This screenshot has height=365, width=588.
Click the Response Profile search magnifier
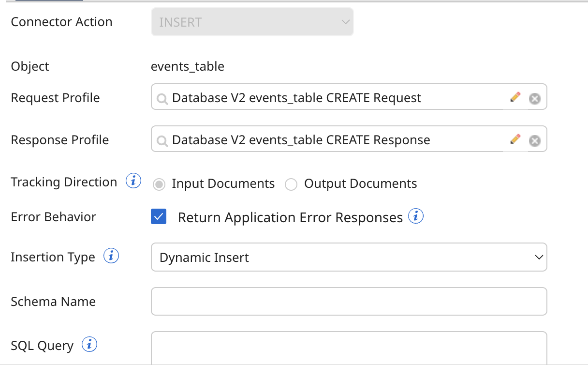(x=162, y=140)
